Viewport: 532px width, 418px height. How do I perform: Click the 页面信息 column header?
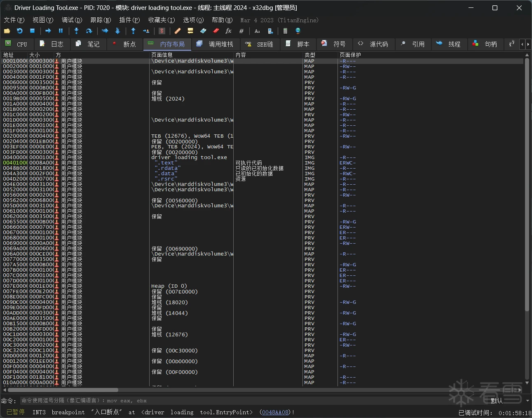tap(191, 55)
